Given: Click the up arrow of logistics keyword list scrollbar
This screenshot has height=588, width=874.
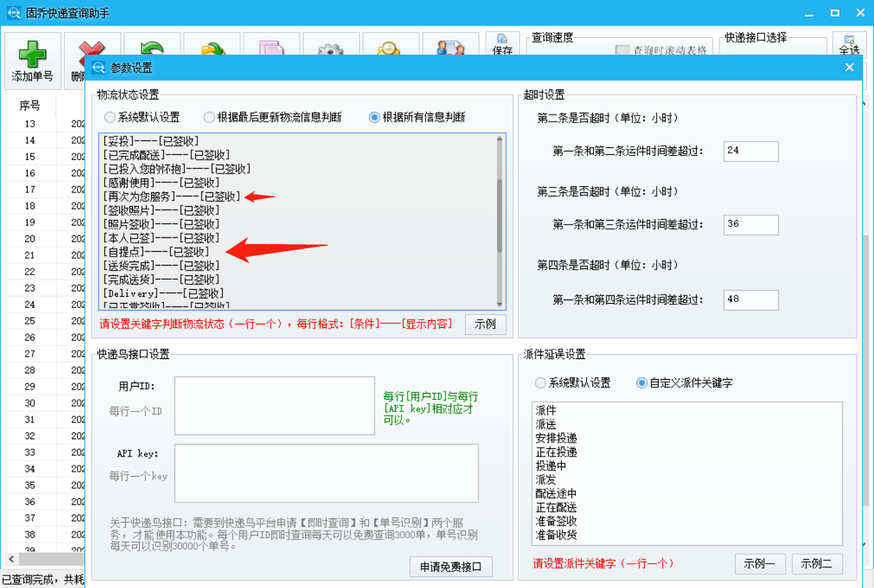Looking at the screenshot, I should (500, 140).
